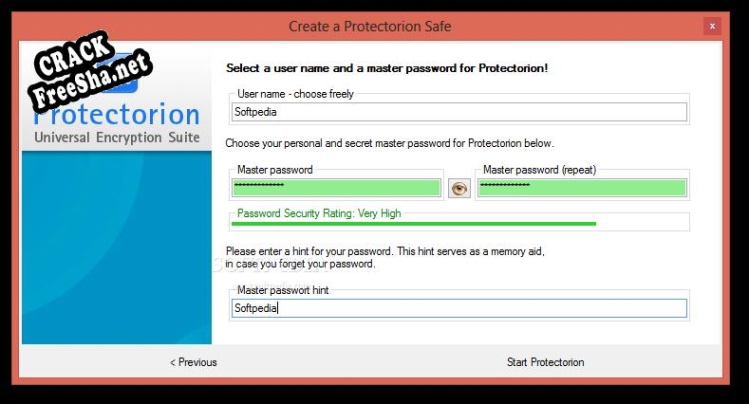The height and width of the screenshot is (404, 749).
Task: Click the 'Master password (repeat)' label
Action: pos(539,170)
